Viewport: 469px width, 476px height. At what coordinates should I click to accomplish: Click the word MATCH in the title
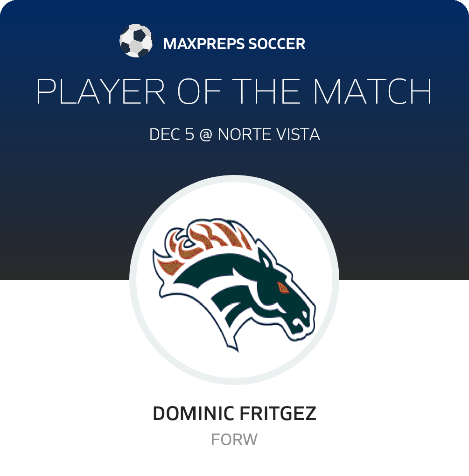372,92
